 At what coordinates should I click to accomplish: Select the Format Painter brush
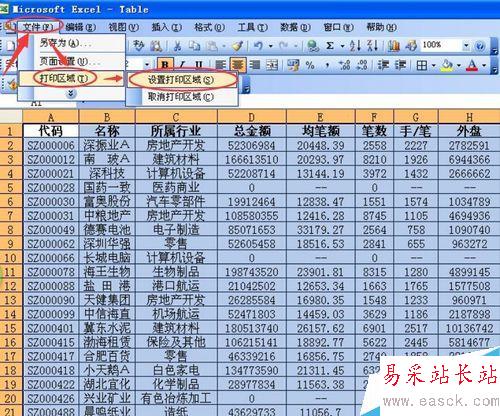[x=237, y=46]
